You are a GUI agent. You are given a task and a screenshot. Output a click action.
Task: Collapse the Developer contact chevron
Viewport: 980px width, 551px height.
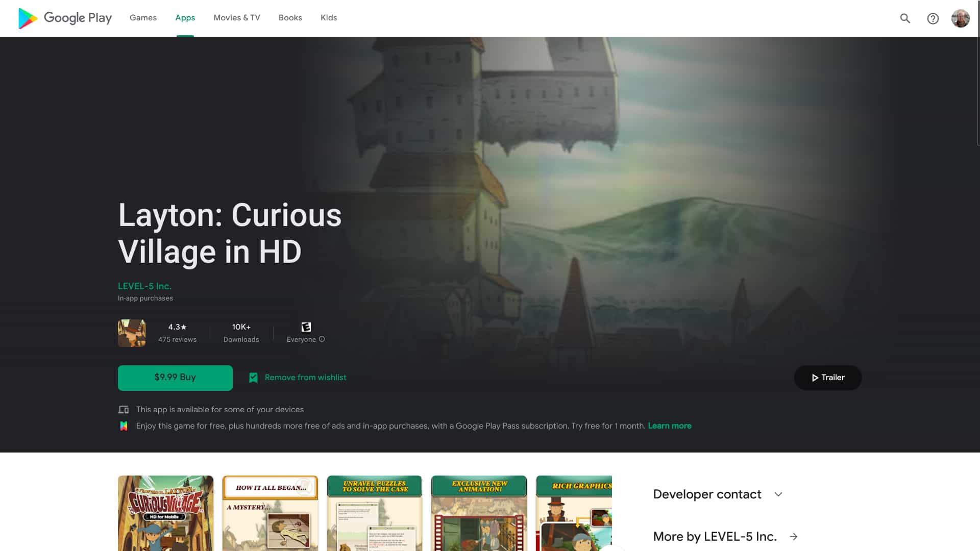coord(778,494)
